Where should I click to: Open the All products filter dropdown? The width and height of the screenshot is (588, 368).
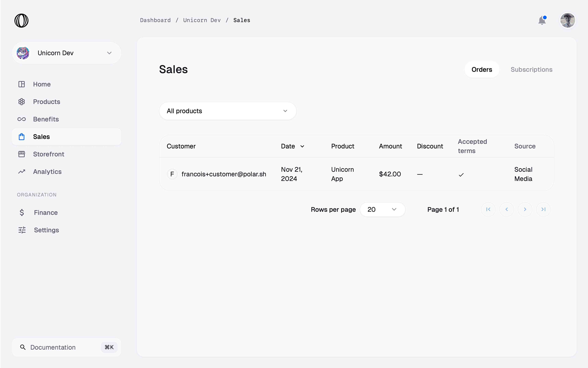pos(228,111)
